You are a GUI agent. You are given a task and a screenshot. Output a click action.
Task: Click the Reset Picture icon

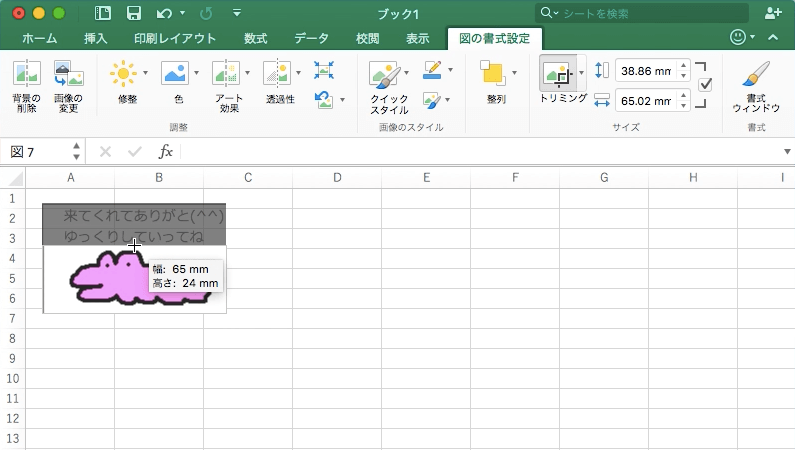pos(324,99)
